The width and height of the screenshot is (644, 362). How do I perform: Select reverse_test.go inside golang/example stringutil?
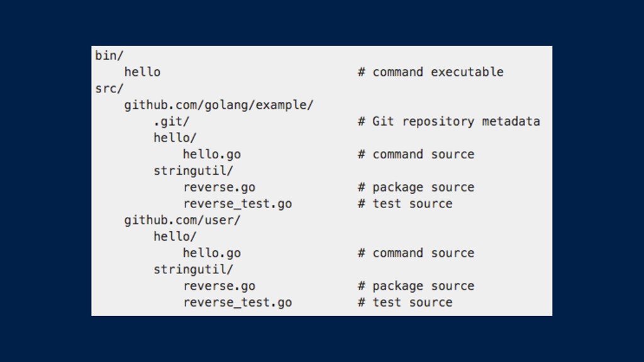click(x=237, y=204)
